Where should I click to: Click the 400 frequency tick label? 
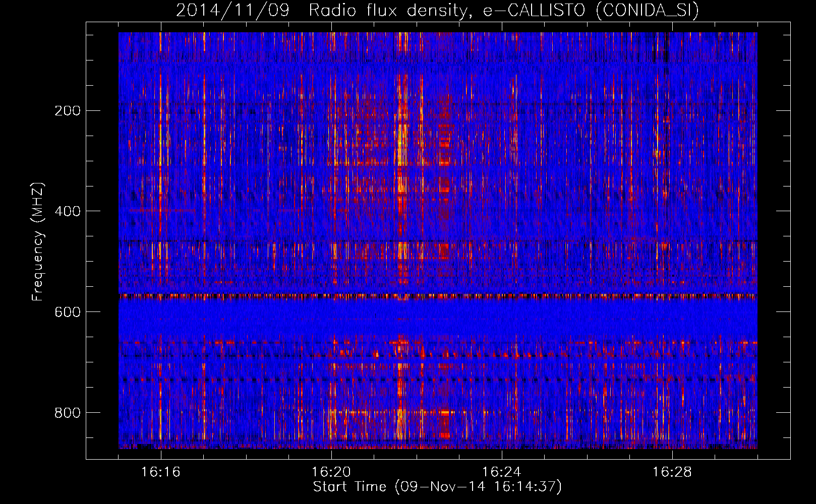(x=68, y=211)
